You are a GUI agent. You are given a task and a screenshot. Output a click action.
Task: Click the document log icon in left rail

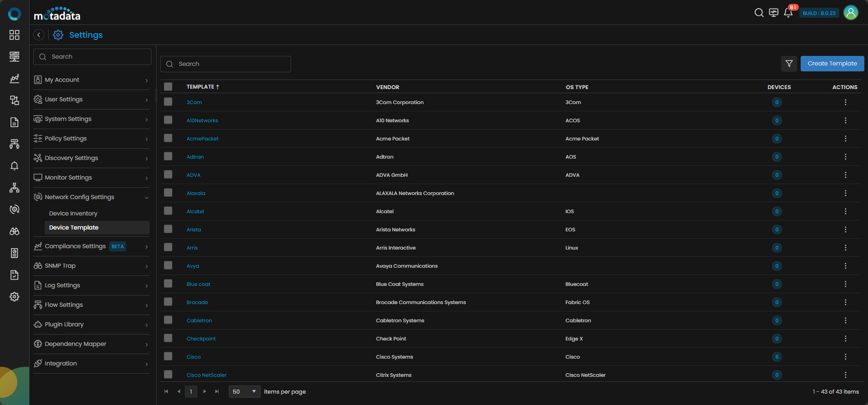[15, 122]
